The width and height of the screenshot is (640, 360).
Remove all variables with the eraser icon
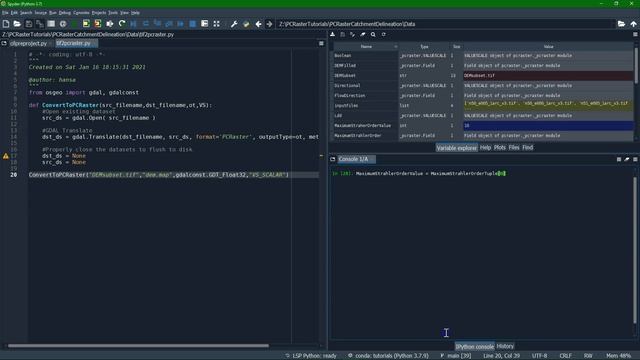click(363, 35)
